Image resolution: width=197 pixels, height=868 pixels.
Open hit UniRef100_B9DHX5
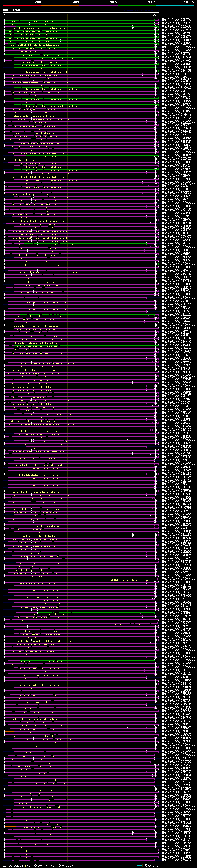click(177, 40)
